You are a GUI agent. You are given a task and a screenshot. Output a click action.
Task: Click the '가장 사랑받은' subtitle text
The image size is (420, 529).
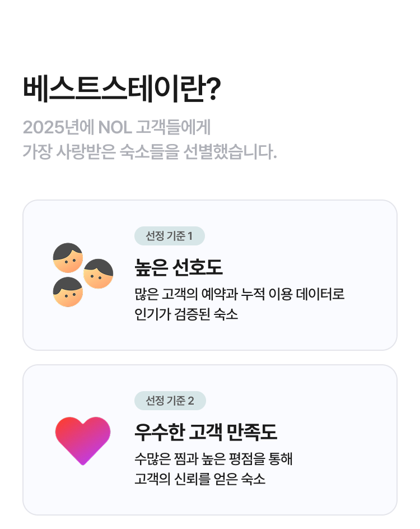(x=69, y=151)
